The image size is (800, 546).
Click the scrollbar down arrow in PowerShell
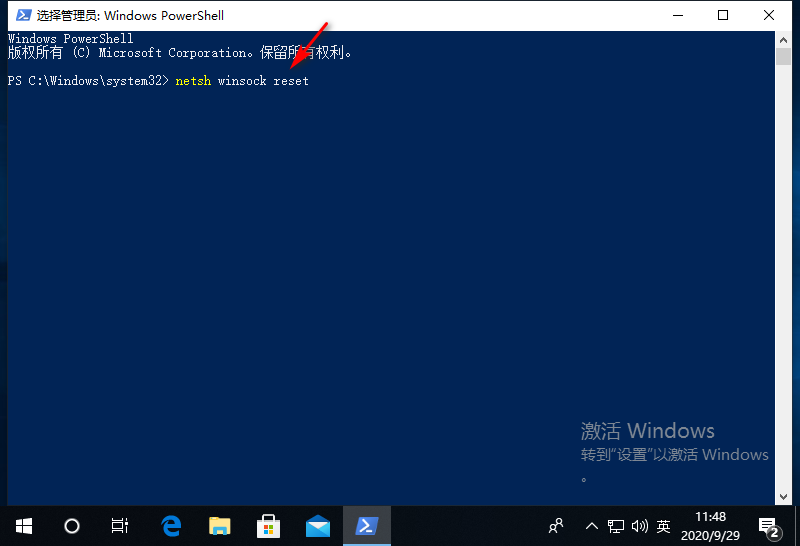pyautogui.click(x=784, y=497)
